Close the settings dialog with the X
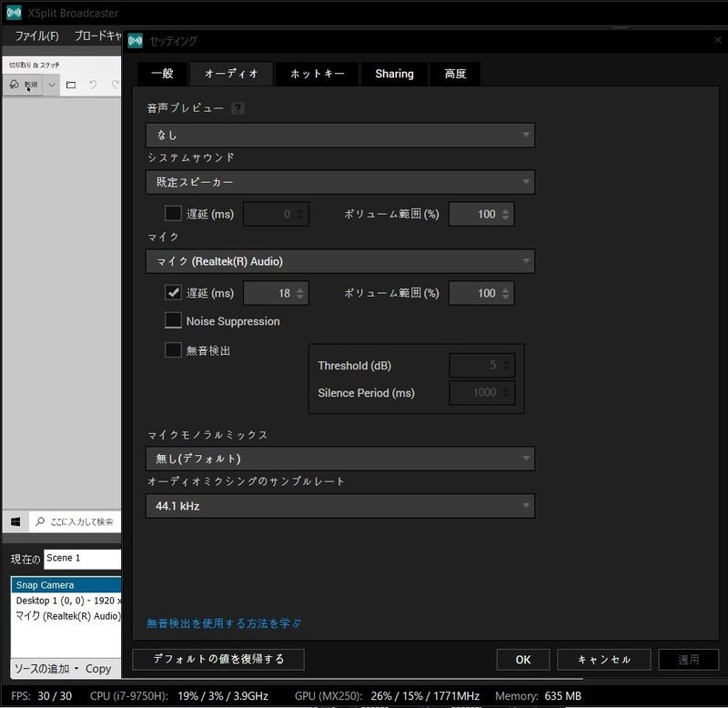This screenshot has height=708, width=728. (718, 40)
